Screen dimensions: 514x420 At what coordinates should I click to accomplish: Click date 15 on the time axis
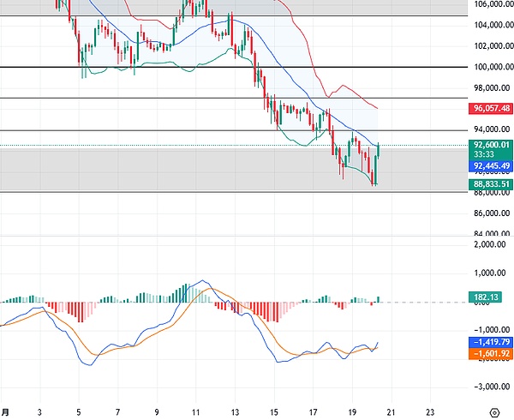point(274,410)
